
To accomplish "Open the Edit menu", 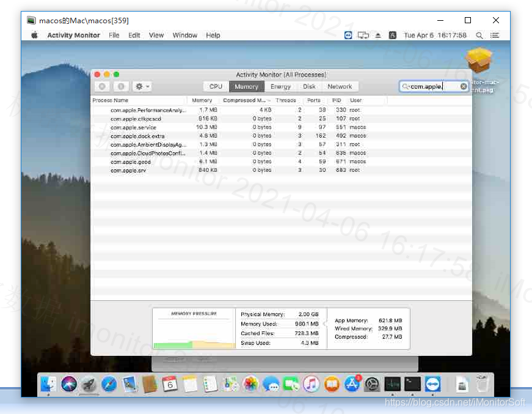I will click(x=134, y=35).
